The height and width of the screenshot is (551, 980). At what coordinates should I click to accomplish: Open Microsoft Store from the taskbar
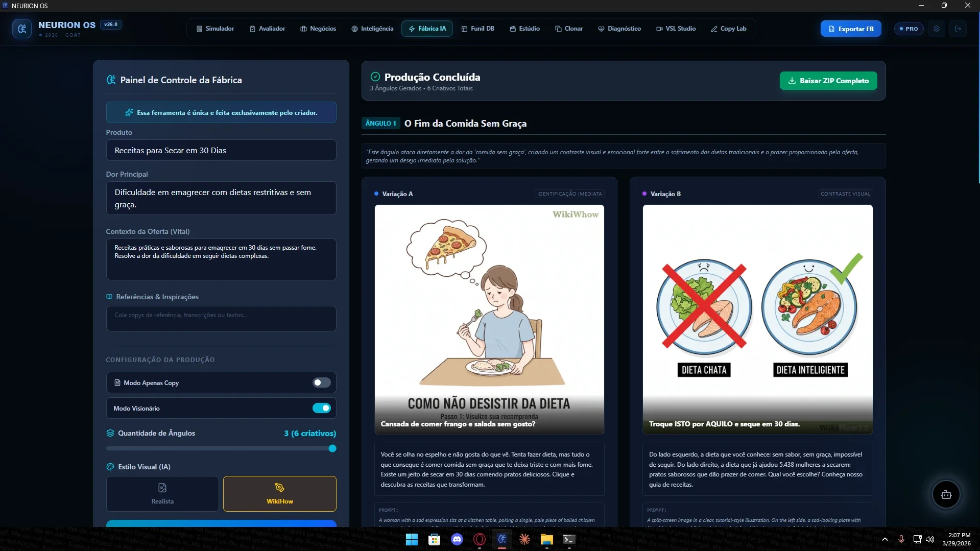(434, 539)
